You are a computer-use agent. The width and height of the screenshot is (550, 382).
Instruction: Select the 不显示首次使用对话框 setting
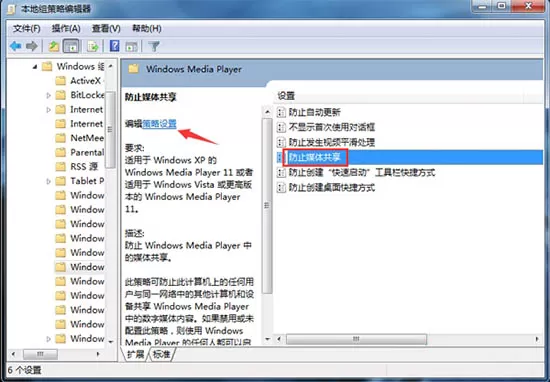click(x=332, y=127)
